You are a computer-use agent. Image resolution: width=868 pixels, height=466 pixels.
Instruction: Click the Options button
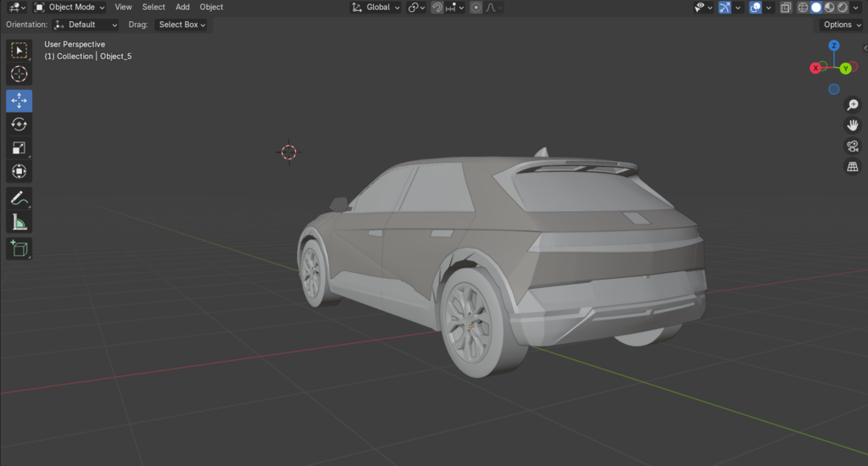point(841,25)
